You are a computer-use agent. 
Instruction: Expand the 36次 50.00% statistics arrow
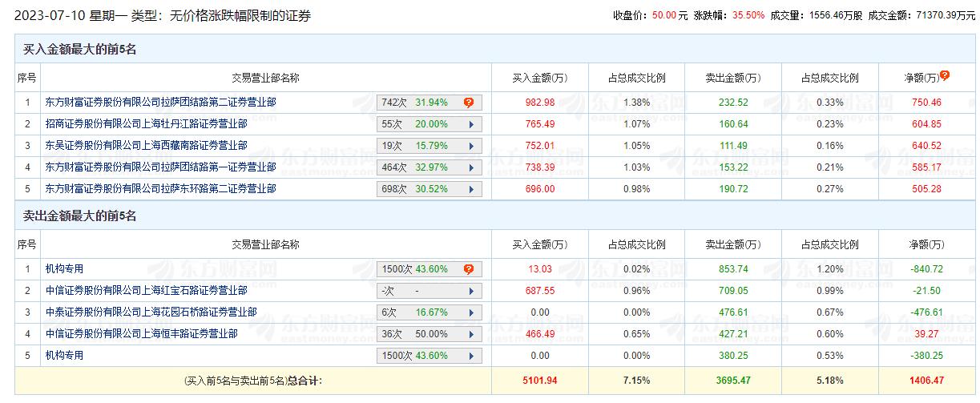pos(471,334)
